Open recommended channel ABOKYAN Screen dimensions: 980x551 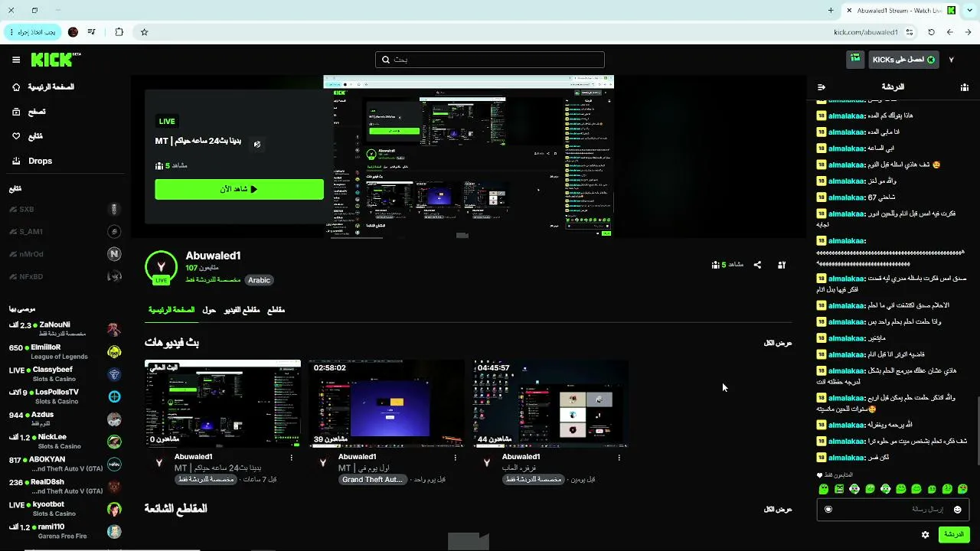[x=65, y=464]
